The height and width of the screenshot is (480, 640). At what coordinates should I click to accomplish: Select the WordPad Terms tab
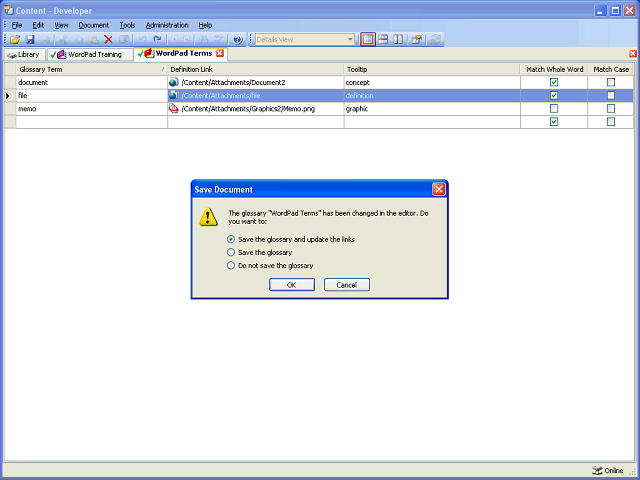coord(181,53)
